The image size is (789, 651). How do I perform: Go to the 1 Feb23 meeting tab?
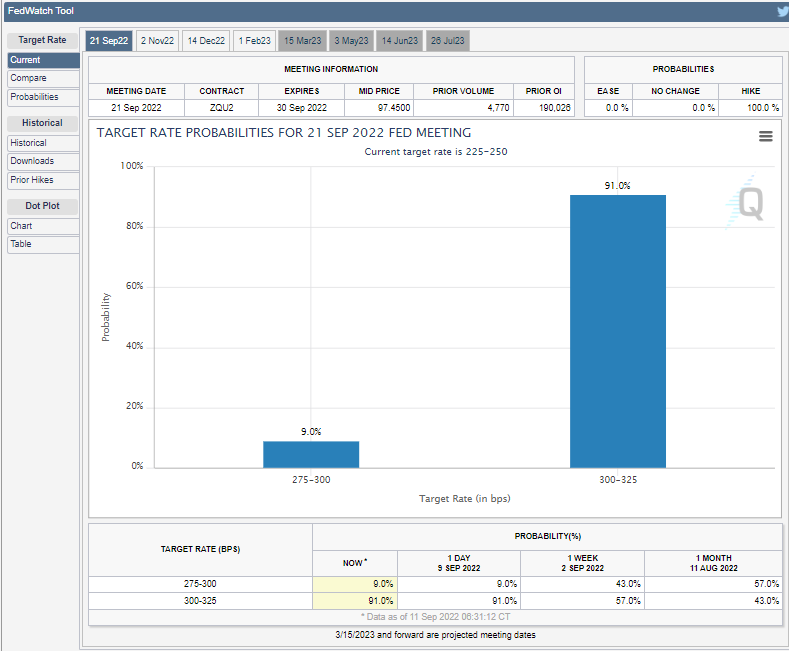click(255, 41)
